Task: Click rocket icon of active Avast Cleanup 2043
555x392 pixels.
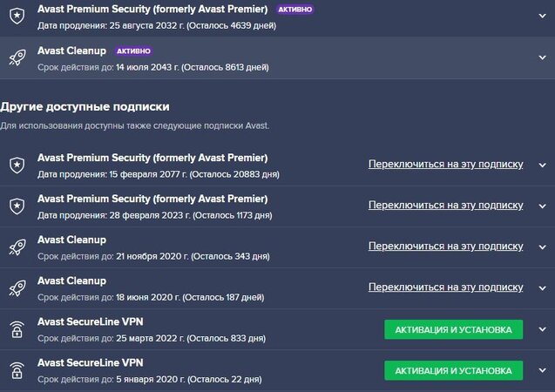Action: [x=17, y=57]
